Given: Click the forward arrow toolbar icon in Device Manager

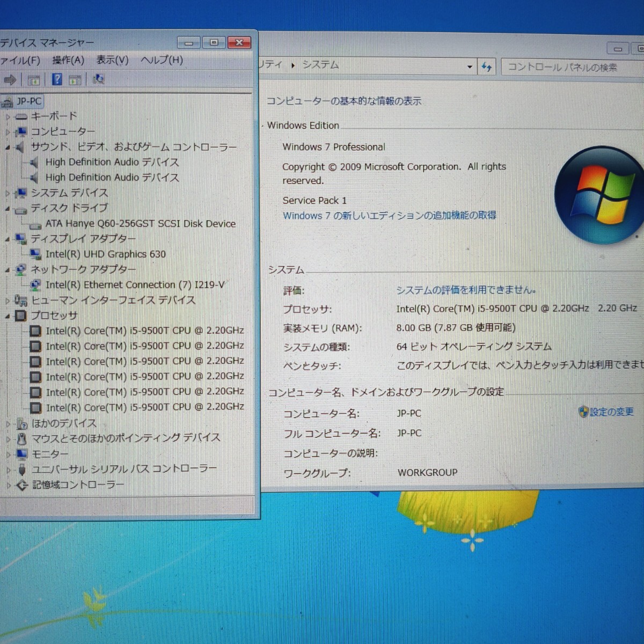Looking at the screenshot, I should coord(10,80).
